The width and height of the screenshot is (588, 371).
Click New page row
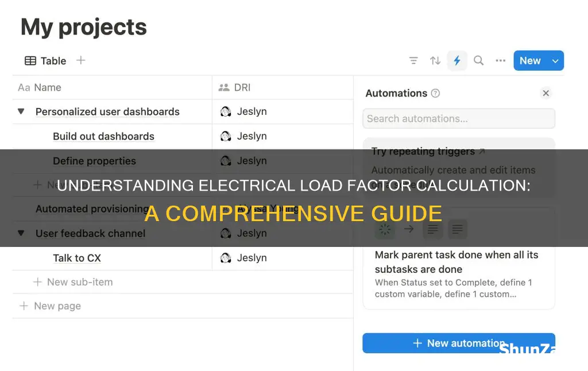51,306
